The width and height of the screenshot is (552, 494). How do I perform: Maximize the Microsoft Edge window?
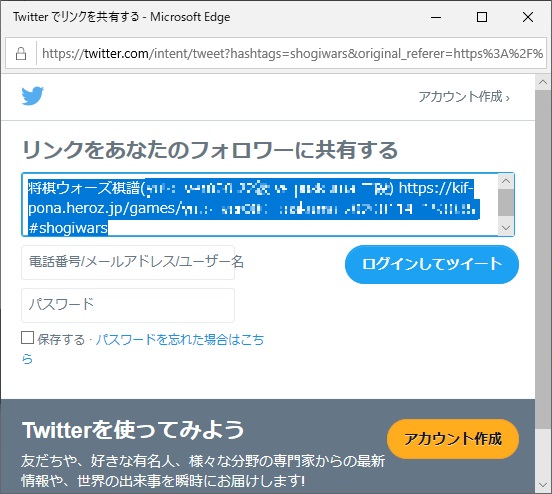pyautogui.click(x=482, y=17)
